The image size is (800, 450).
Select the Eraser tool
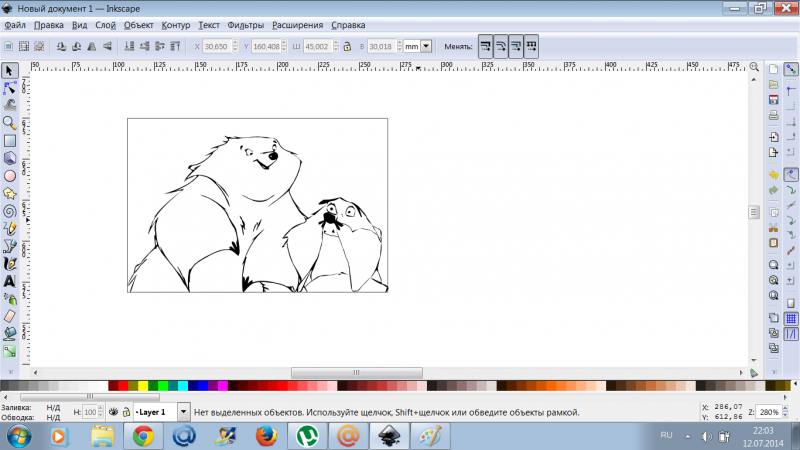point(10,316)
